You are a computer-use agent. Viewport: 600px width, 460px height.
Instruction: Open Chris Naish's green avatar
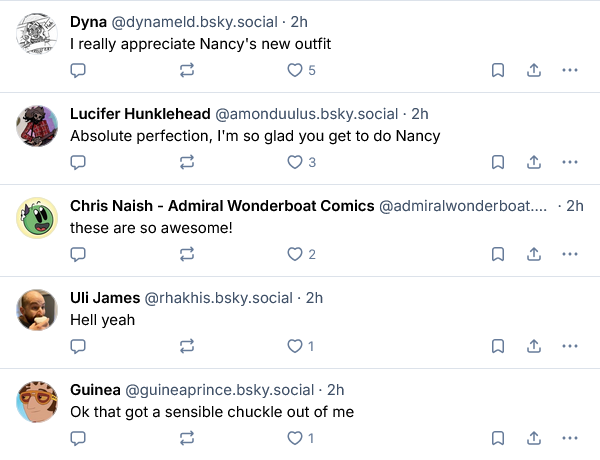(37, 218)
